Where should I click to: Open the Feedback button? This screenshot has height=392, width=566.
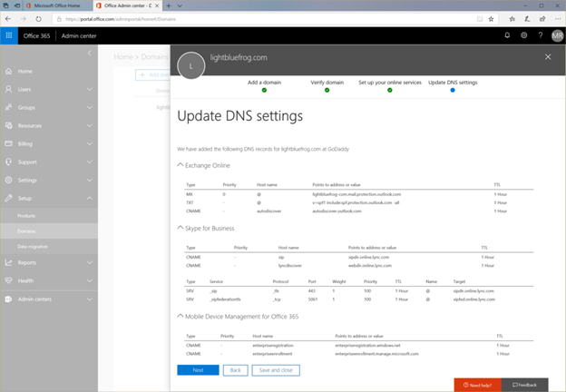coord(525,385)
